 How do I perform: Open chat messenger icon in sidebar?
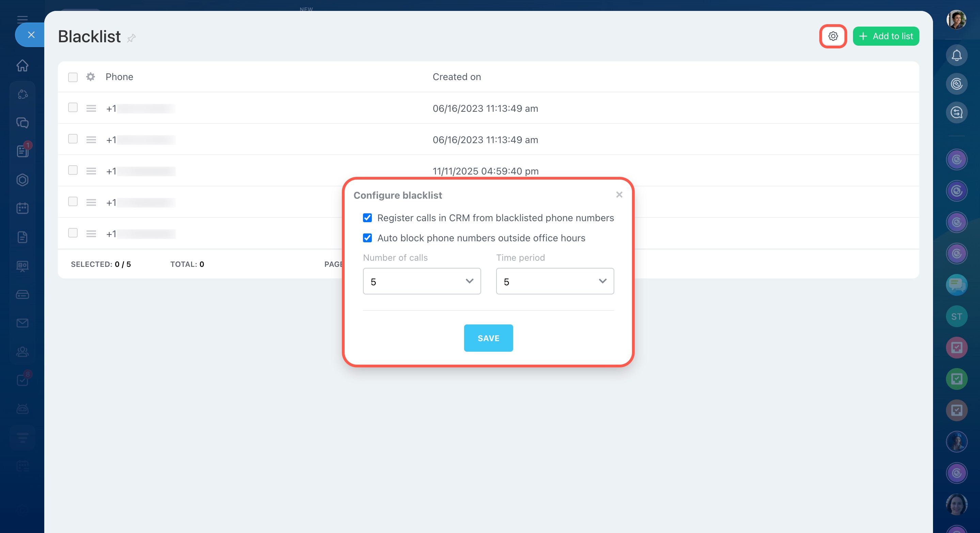22,123
